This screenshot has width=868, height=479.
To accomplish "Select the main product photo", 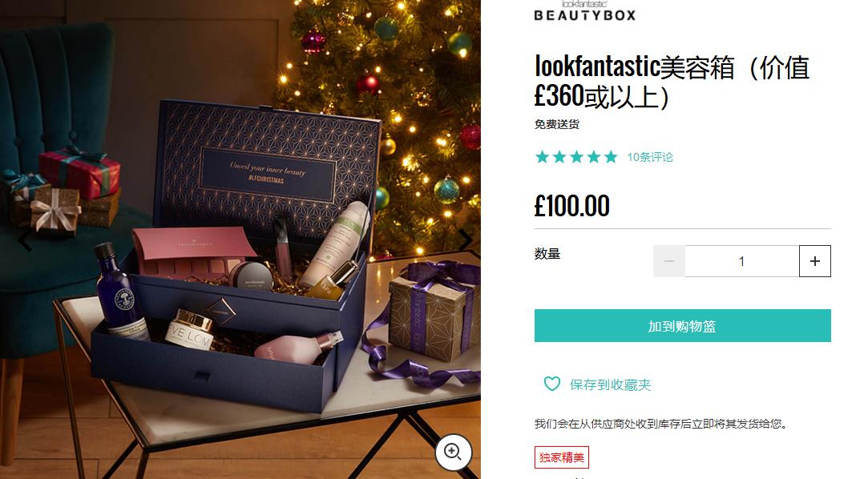I will click(x=240, y=239).
